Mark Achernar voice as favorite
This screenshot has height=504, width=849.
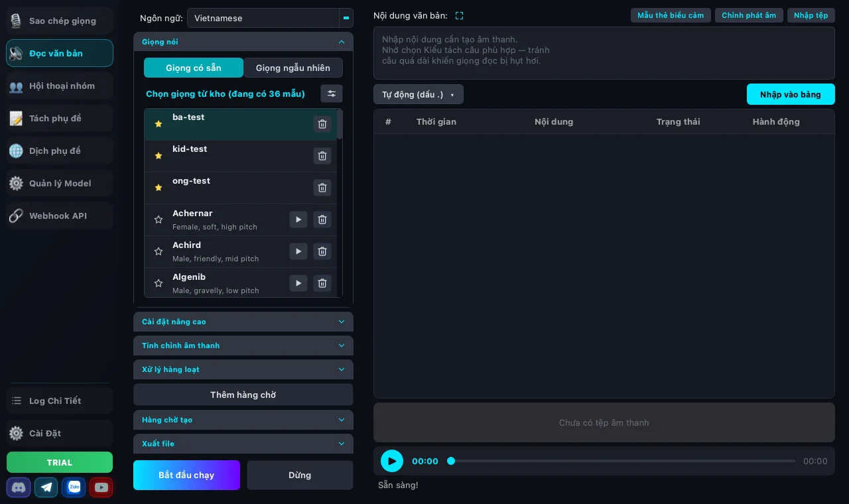159,220
